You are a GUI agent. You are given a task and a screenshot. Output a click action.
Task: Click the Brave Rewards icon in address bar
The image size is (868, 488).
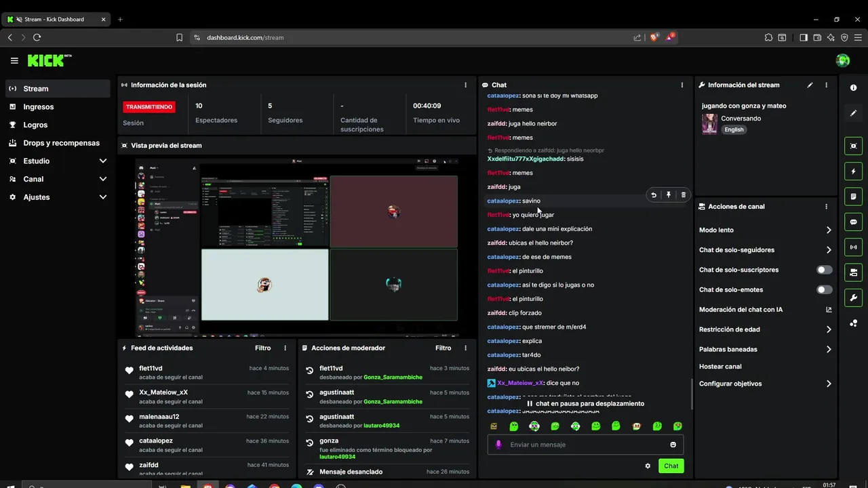(x=670, y=37)
